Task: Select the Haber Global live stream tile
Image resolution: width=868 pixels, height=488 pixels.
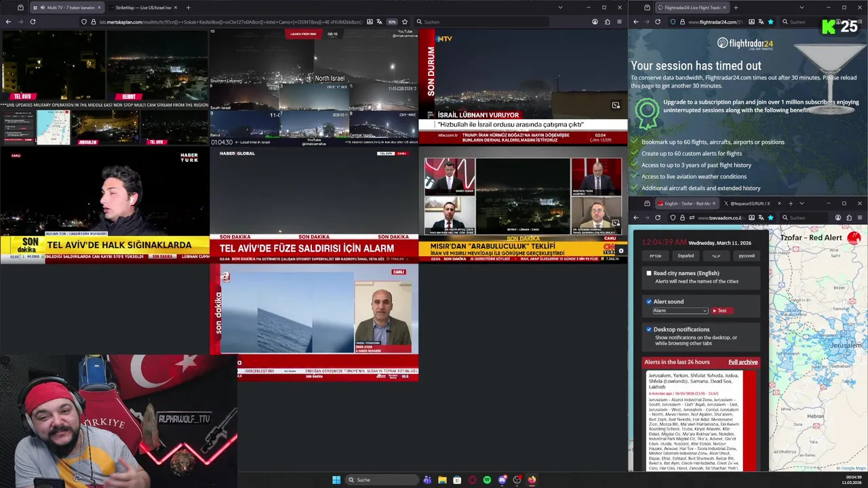Action: 314,205
